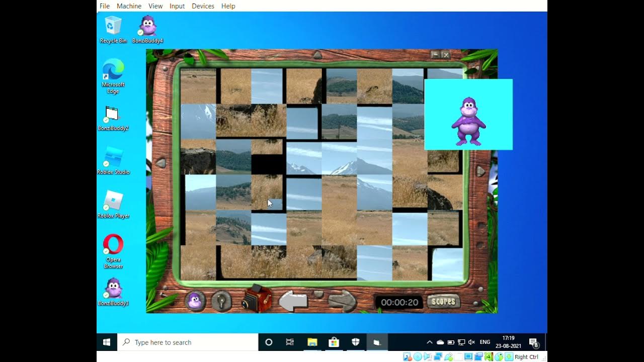Select the Opera Browser desktop shortcut
644x362 pixels.
point(113,251)
